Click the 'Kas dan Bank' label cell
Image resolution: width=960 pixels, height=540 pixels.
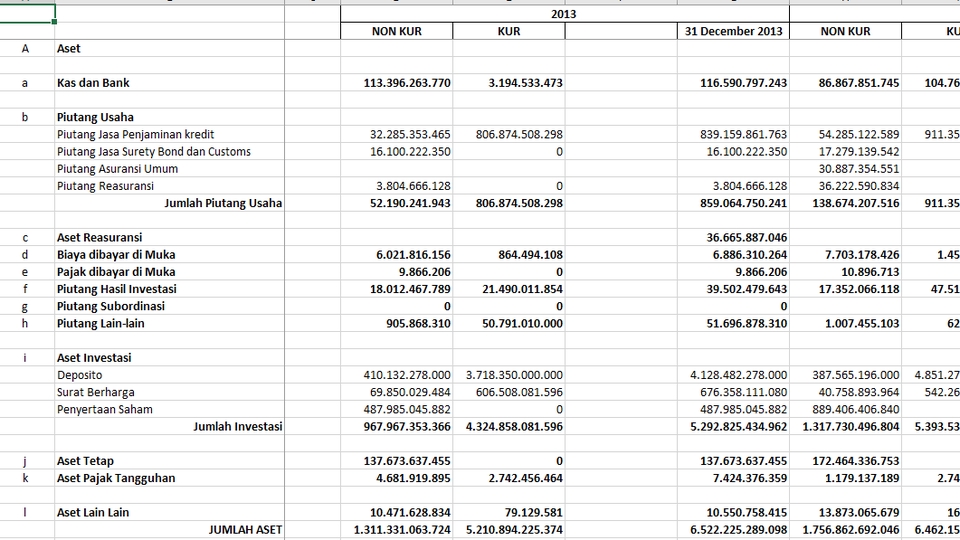tap(170, 83)
